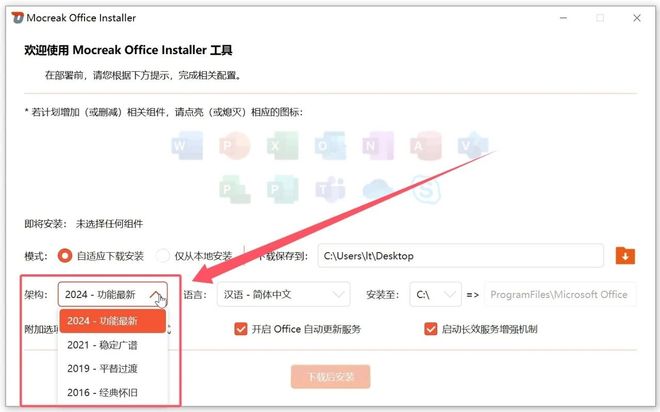Click the orange folder download-location icon
The image size is (660, 412).
pyautogui.click(x=625, y=255)
